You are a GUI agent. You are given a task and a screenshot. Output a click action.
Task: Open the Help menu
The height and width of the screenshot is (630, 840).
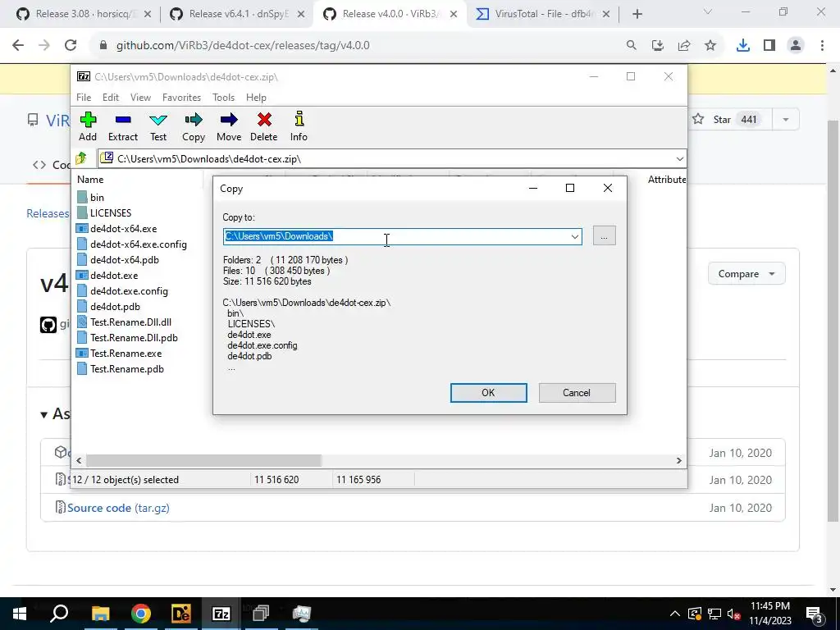click(256, 98)
